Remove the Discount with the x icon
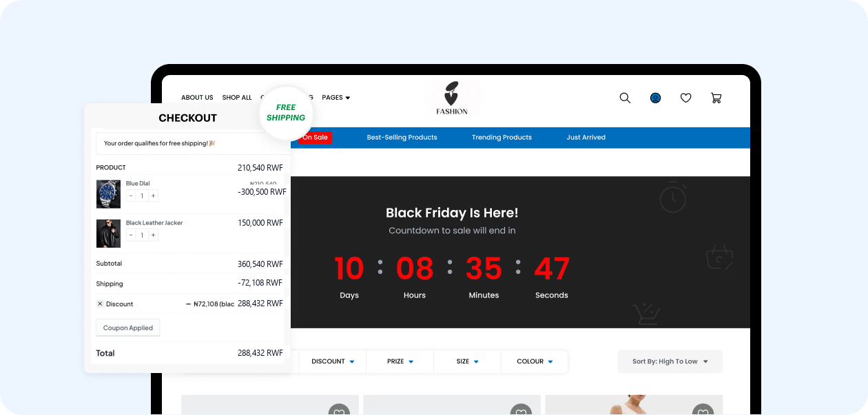Screen dimensions: 868x415 [100, 304]
